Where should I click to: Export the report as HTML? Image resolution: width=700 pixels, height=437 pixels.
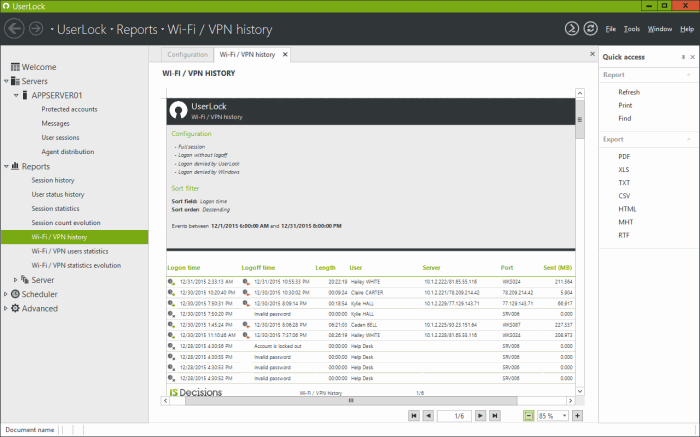click(x=627, y=209)
